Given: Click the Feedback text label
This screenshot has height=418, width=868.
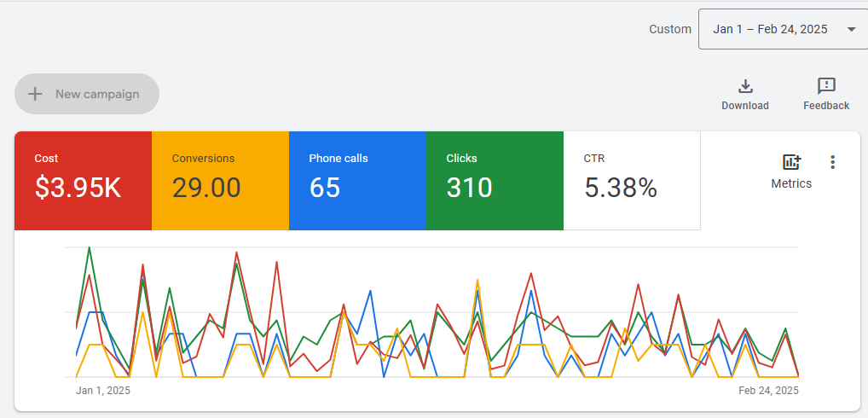Looking at the screenshot, I should pyautogui.click(x=825, y=106).
